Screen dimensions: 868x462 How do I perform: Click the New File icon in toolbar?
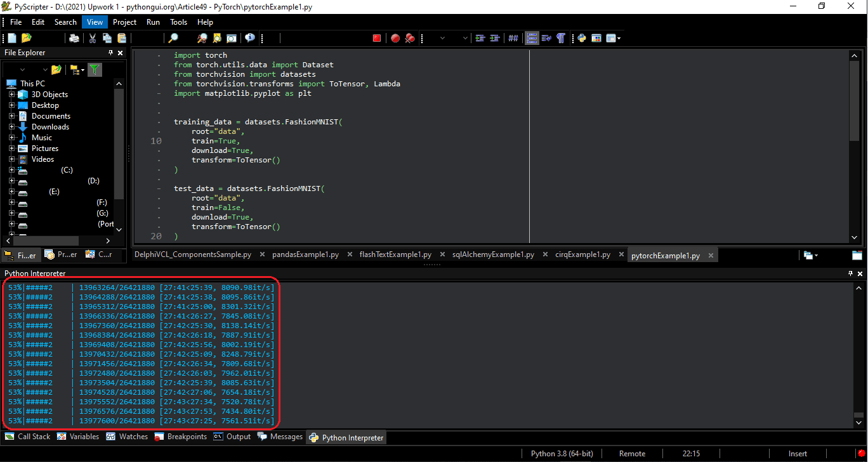coord(12,38)
